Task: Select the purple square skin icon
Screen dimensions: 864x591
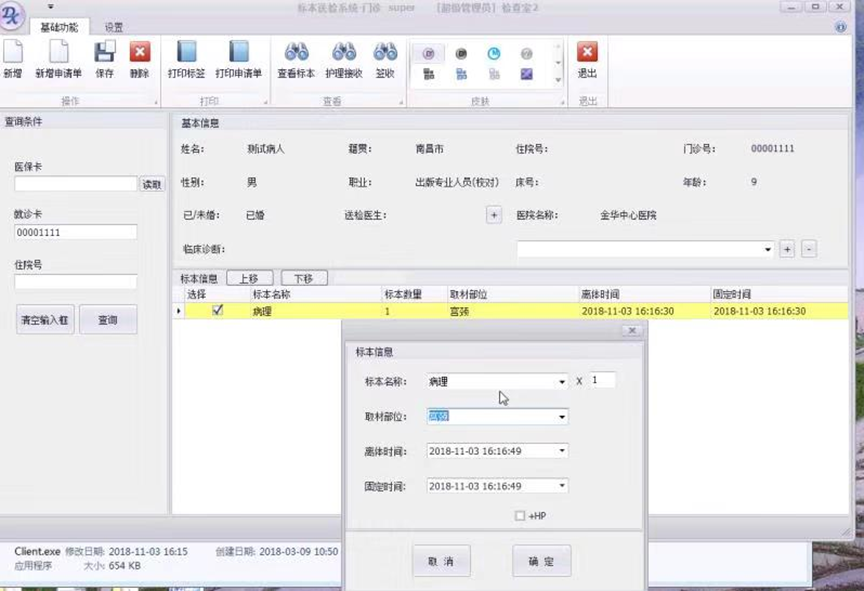Action: click(526, 74)
